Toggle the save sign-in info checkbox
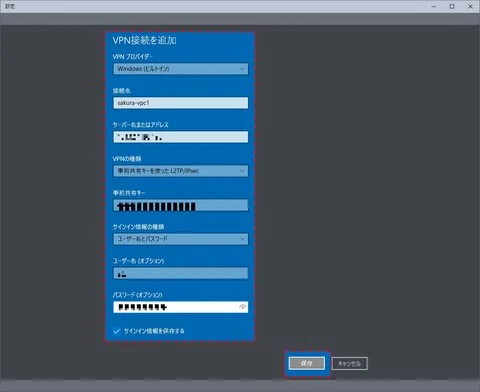Screen dimensions: 480x392 [x=116, y=331]
